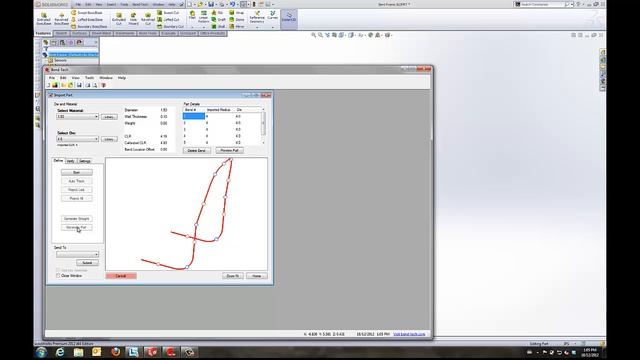Screen dimensions: 640x360
Task: Click the Generate Straight button
Action: pyautogui.click(x=77, y=219)
